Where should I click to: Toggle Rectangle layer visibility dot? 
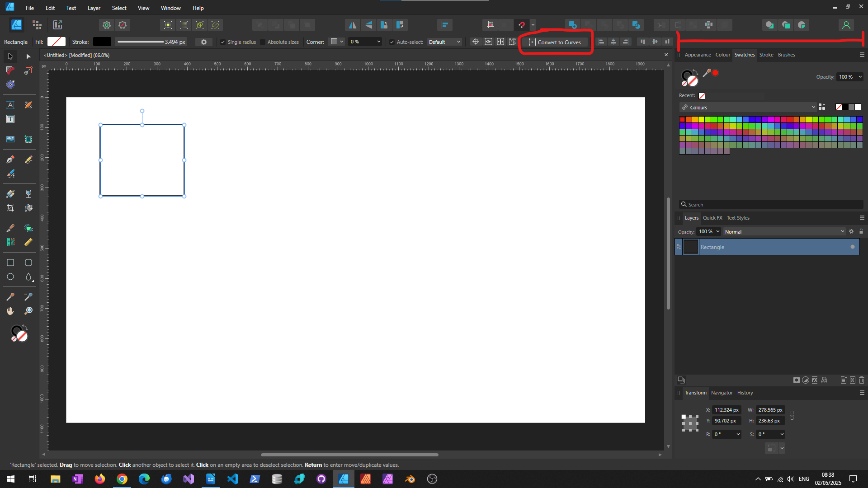pos(853,247)
